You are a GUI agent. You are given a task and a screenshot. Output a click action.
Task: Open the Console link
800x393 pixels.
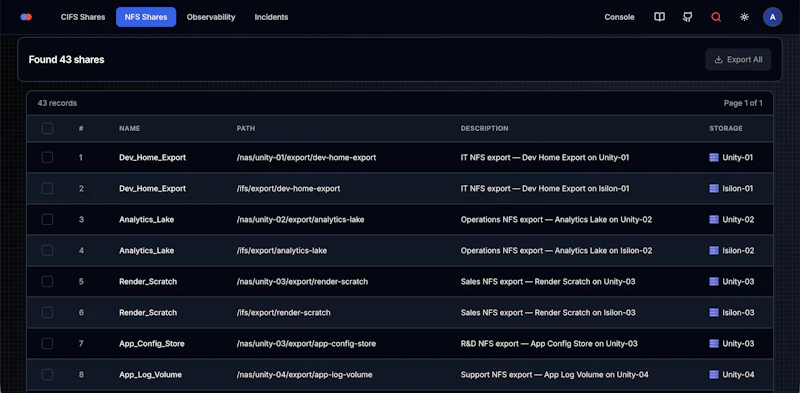pos(619,17)
